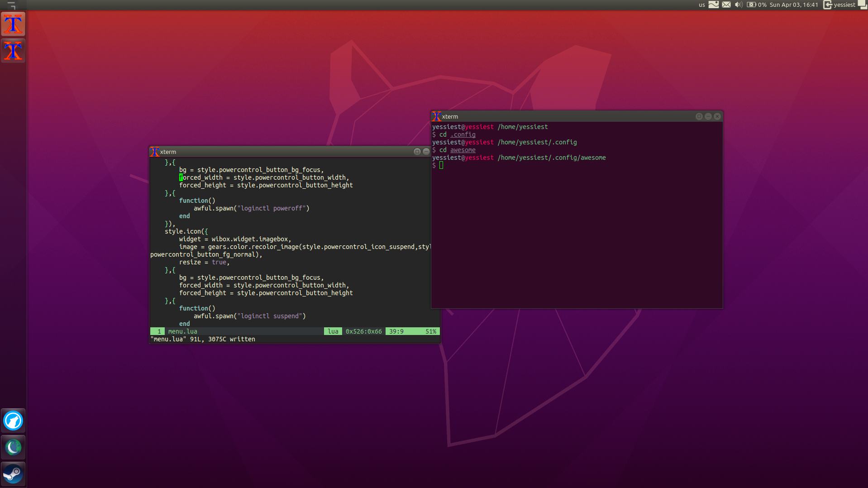The width and height of the screenshot is (868, 488).
Task: Click the '"menu.lua" 91L, 3075C written' message
Action: [x=203, y=339]
